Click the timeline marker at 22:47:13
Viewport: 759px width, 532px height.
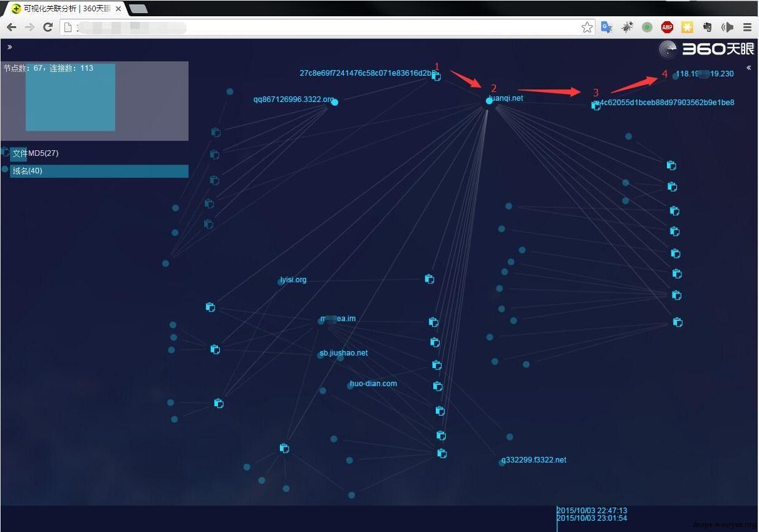(x=592, y=511)
